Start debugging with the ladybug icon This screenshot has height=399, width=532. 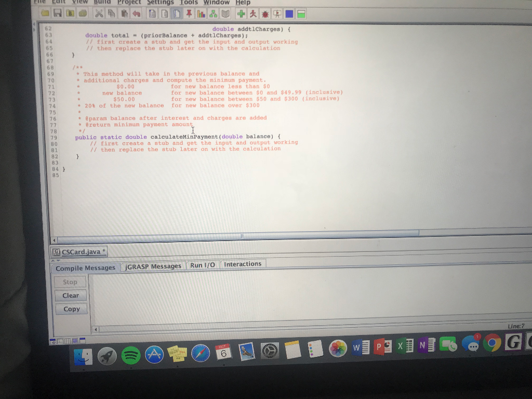pos(265,14)
